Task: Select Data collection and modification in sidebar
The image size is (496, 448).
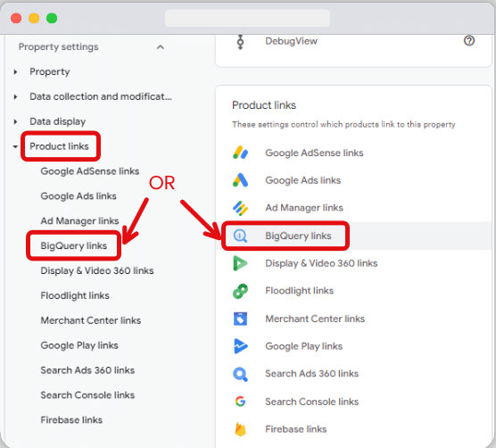Action: coord(101,96)
